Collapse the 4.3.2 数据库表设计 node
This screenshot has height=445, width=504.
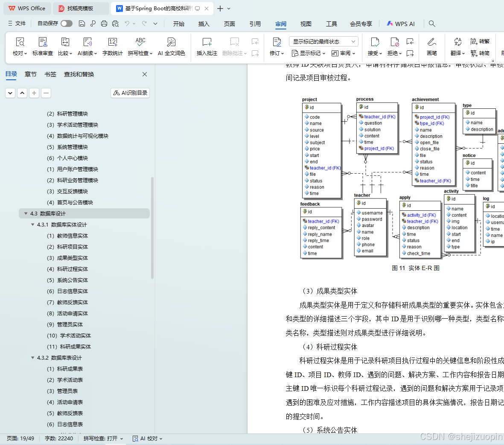[x=32, y=358]
